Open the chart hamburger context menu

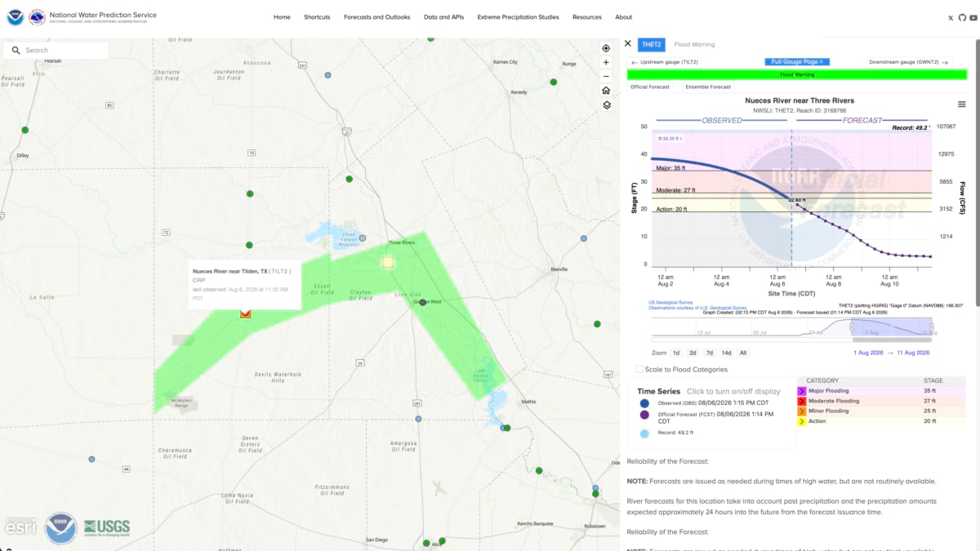[x=963, y=104]
